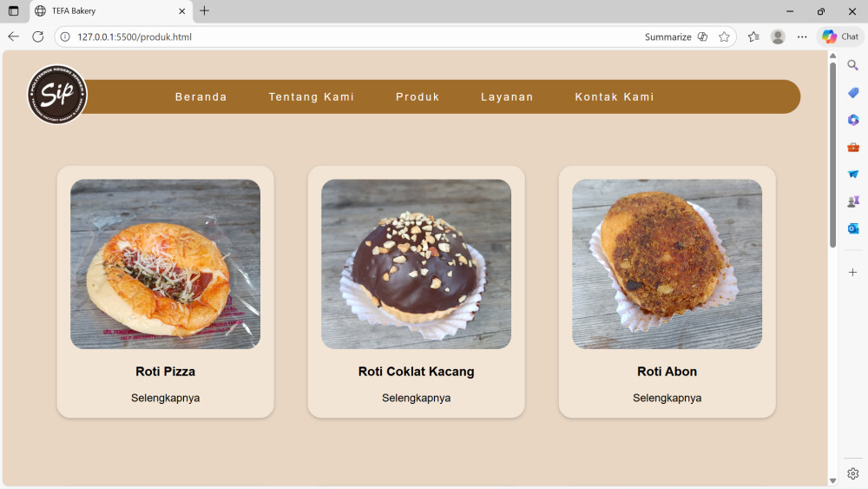Click the SIP bakery logo
The image size is (868, 489).
pos(57,95)
